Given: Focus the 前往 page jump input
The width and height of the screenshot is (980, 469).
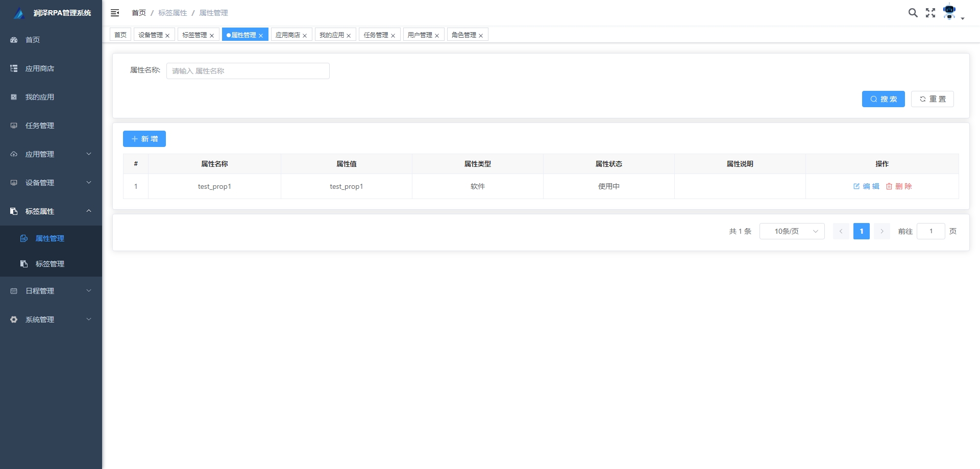Looking at the screenshot, I should tap(931, 231).
